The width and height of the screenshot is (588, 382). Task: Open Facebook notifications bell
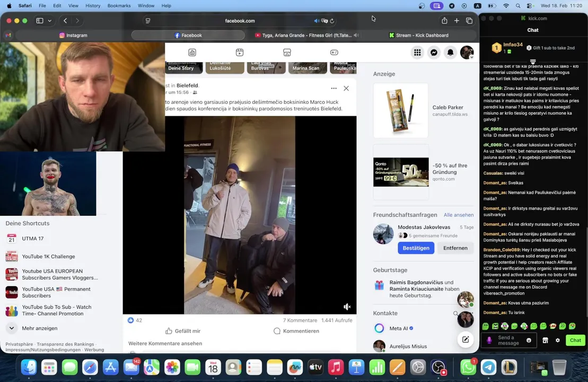450,53
